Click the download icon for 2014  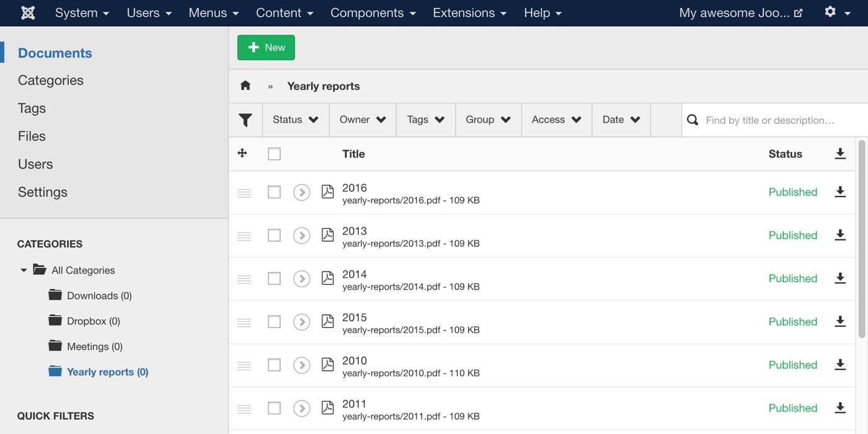pos(839,278)
